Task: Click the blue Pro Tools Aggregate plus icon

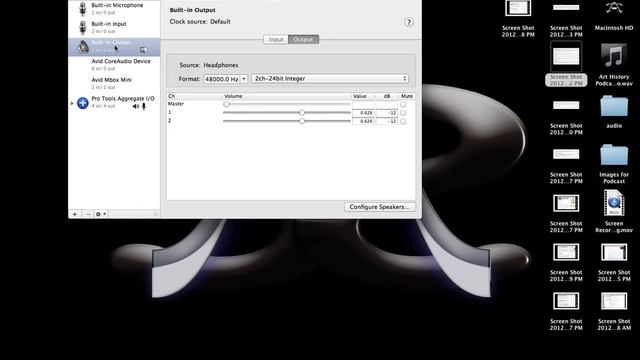Action: 82,103
